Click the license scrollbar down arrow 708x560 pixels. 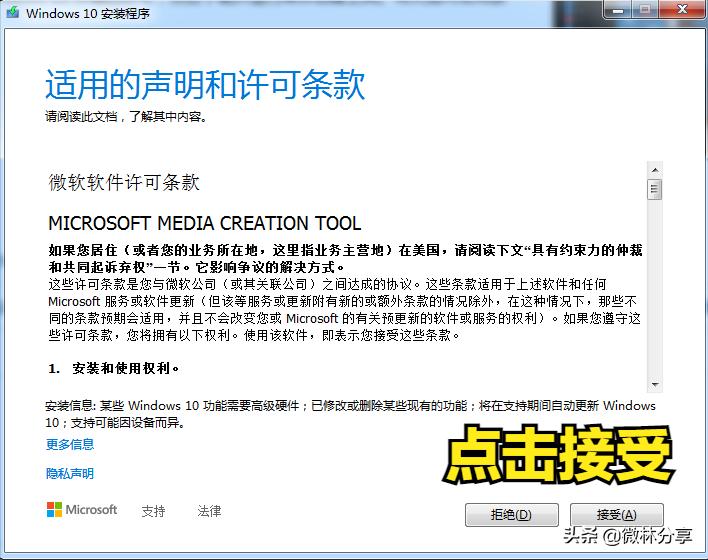655,384
